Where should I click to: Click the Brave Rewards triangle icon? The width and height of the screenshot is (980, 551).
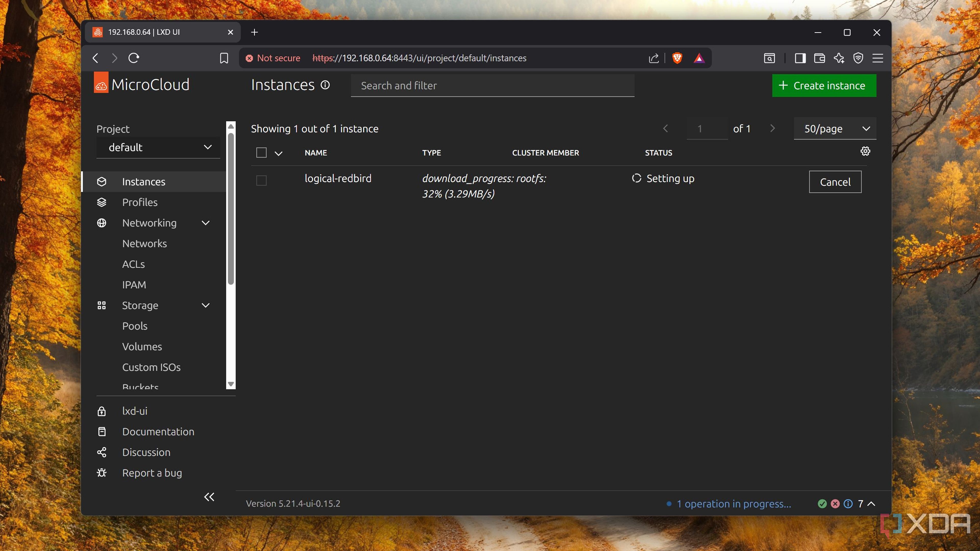(x=699, y=58)
